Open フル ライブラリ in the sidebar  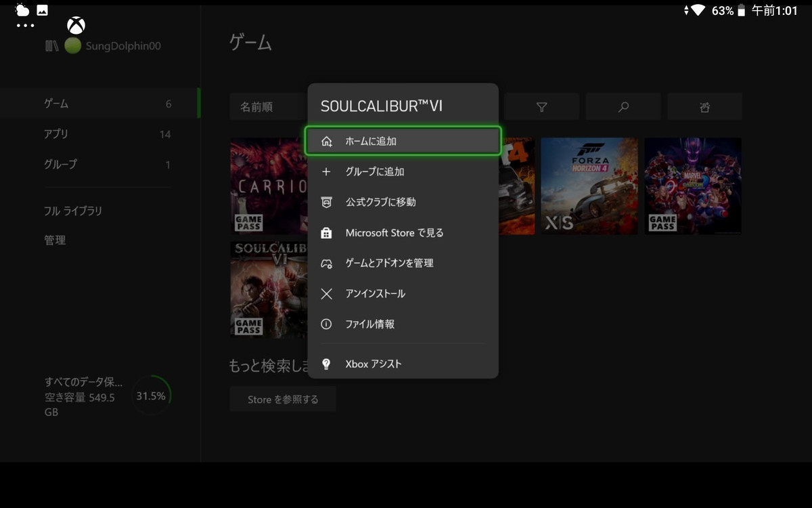(x=73, y=211)
